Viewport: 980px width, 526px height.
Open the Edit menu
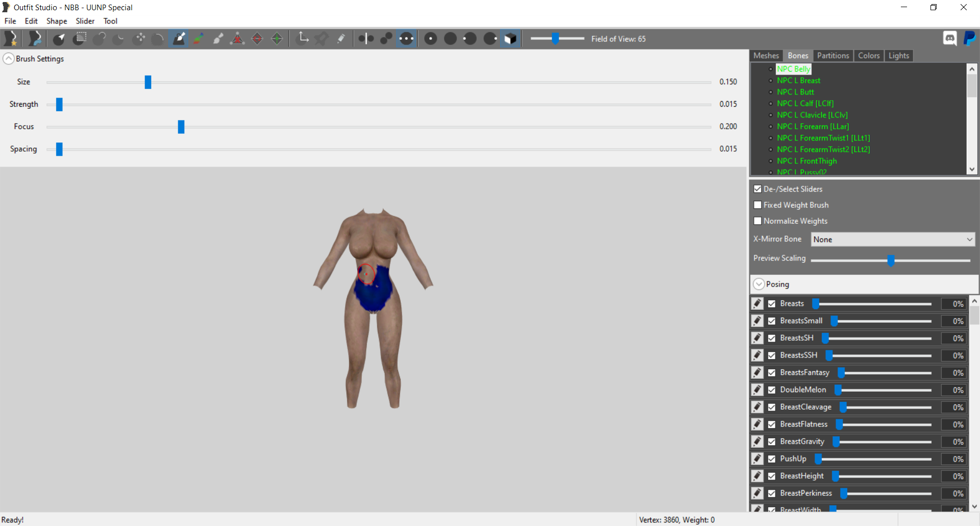tap(31, 21)
